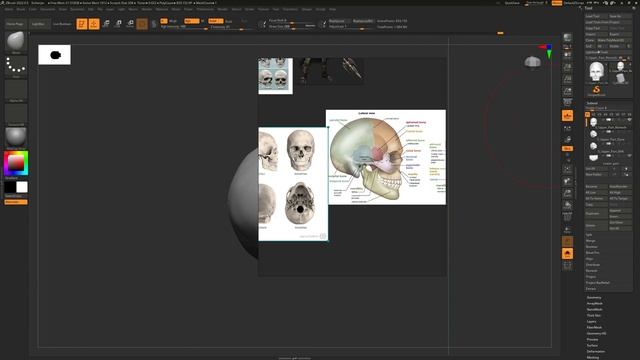Screen dimensions: 640x360
Task: Open the Preferences menu
Action: [x=205, y=9]
